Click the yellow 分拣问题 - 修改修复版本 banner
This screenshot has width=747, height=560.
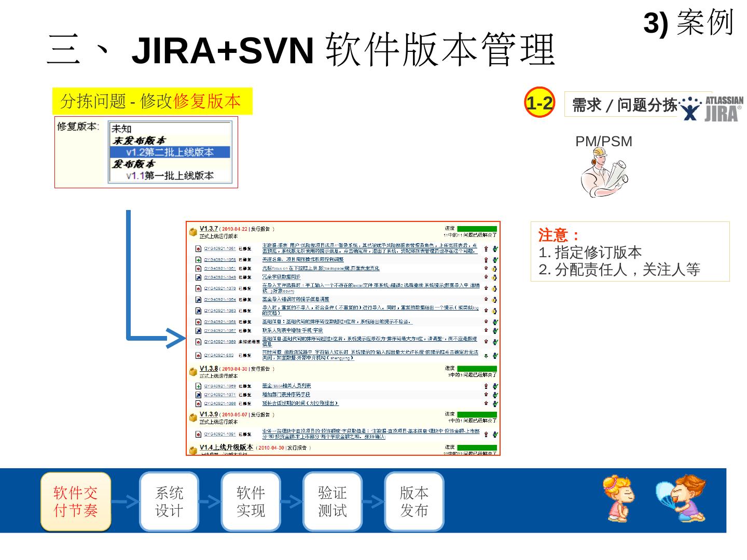[153, 101]
